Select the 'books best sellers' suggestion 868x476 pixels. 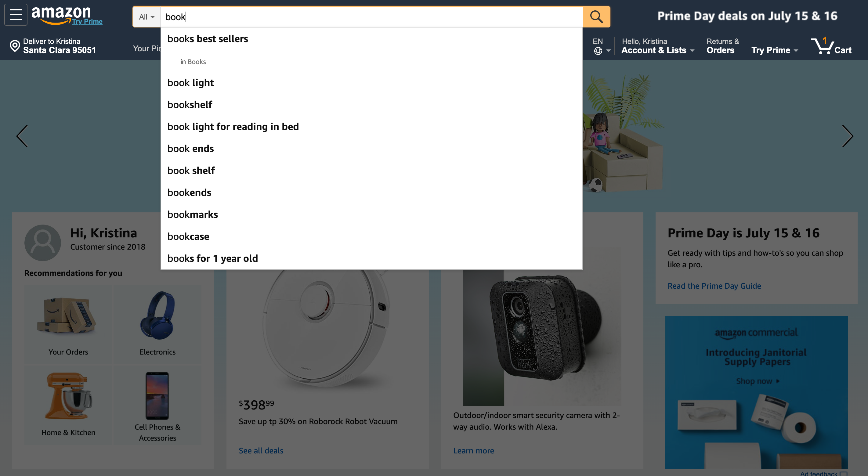click(x=208, y=38)
